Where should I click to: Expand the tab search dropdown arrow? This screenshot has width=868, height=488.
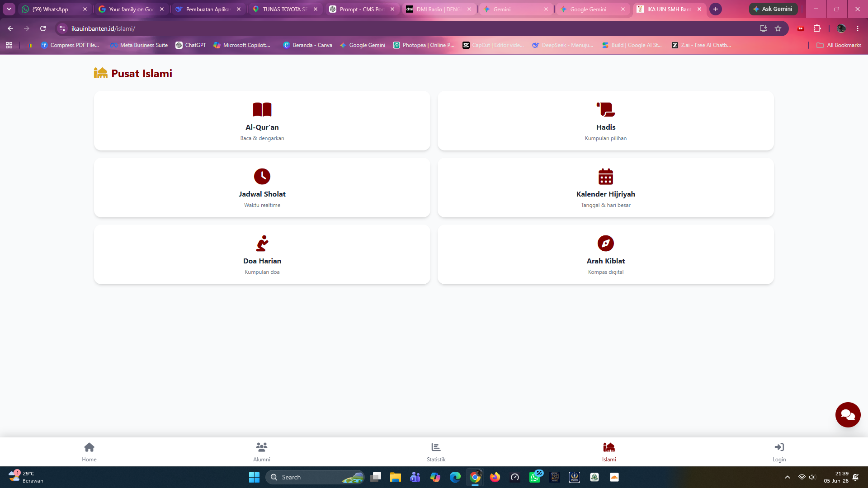[9, 9]
